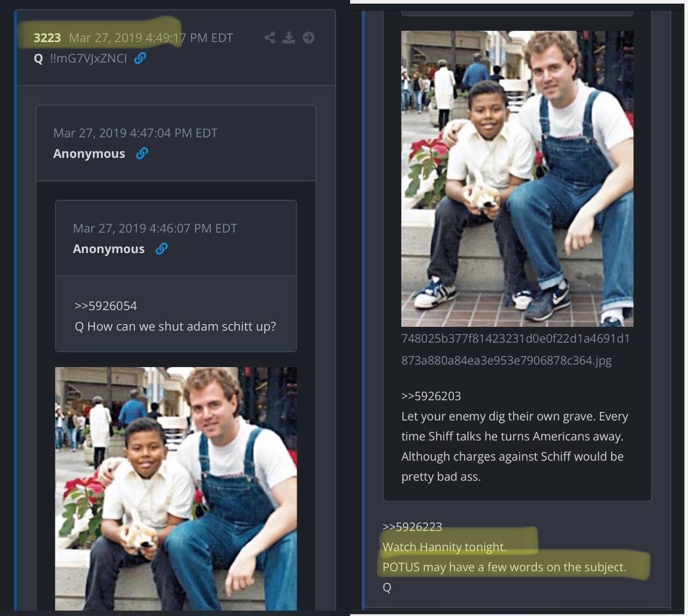The image size is (688, 616).
Task: Click the timestamp Mar 27, 2019 4:47:04 PM EDT
Action: pos(135,133)
